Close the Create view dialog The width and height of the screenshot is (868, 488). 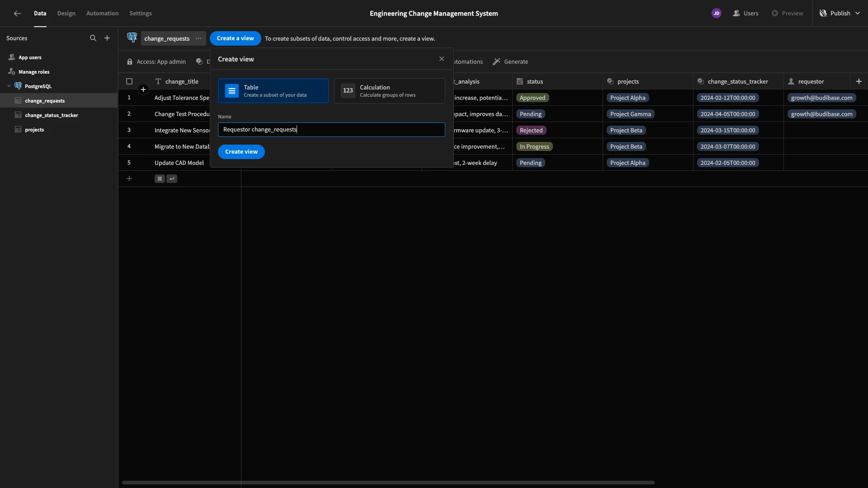pos(442,59)
